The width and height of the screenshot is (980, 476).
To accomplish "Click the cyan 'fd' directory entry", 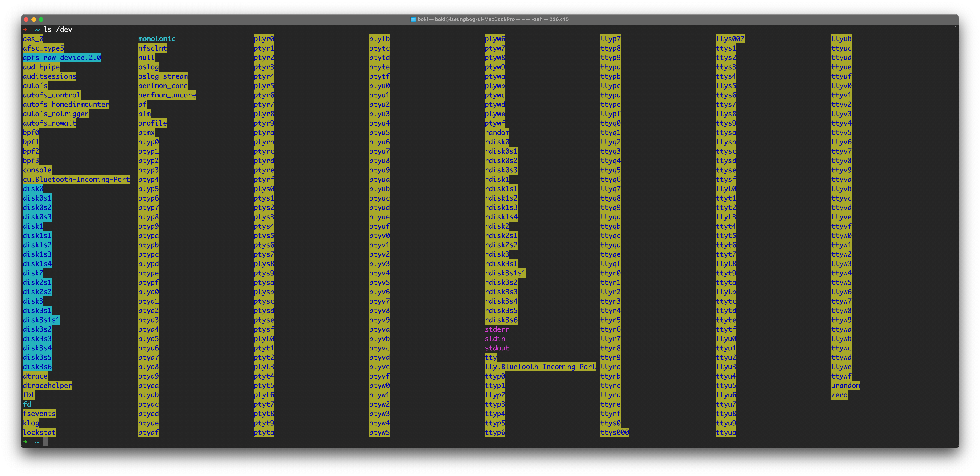I will click(x=27, y=404).
